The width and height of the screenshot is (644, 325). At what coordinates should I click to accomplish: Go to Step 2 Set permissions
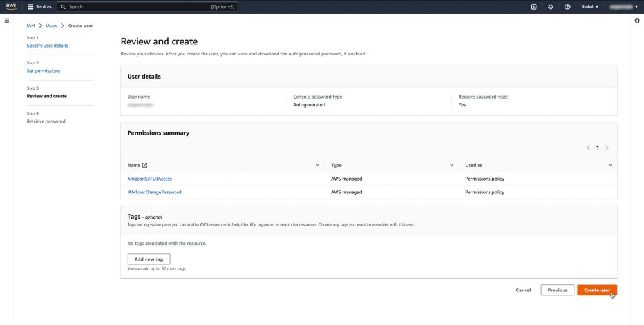click(x=43, y=71)
